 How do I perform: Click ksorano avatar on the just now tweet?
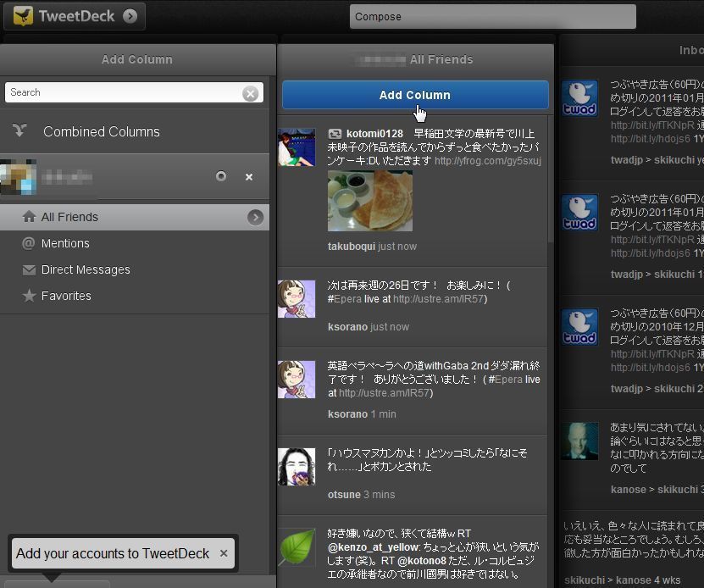point(297,299)
